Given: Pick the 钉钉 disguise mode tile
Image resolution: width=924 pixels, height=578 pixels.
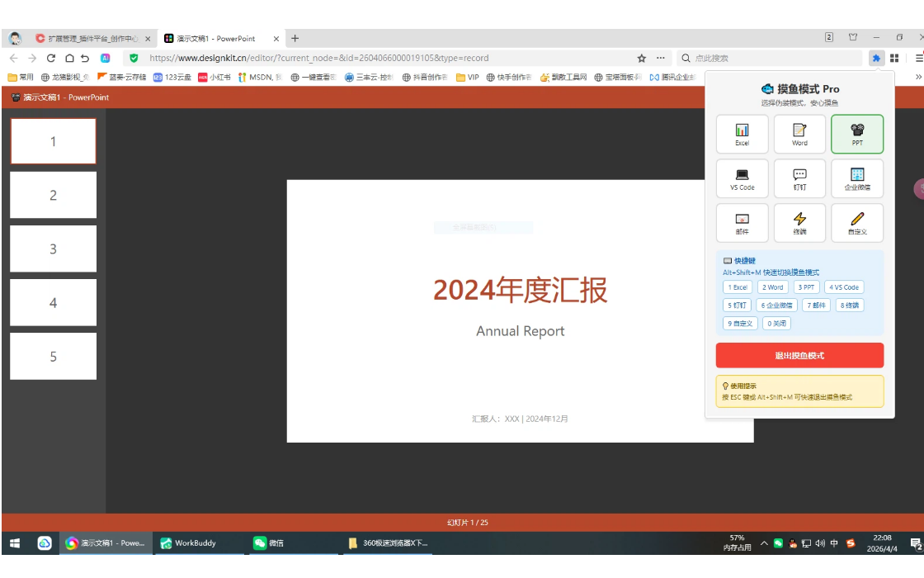Looking at the screenshot, I should (x=799, y=178).
